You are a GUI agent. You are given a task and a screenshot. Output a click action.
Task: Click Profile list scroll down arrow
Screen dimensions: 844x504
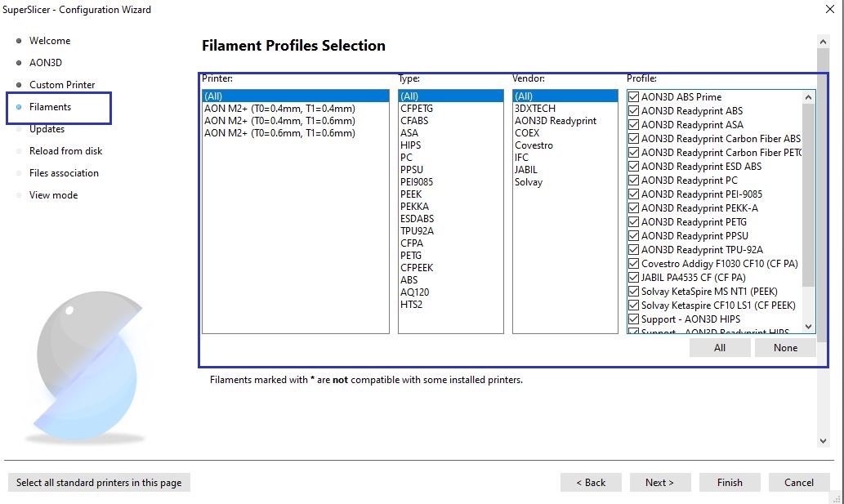pos(808,327)
